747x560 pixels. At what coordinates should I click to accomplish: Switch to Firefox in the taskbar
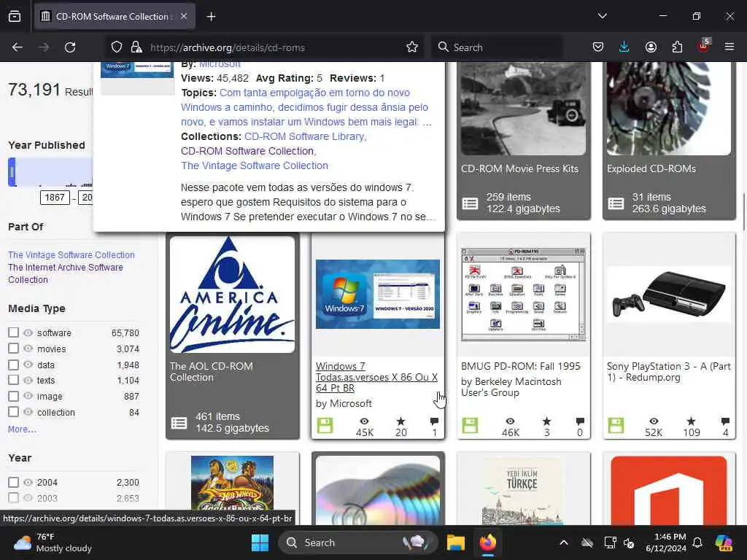pyautogui.click(x=488, y=542)
